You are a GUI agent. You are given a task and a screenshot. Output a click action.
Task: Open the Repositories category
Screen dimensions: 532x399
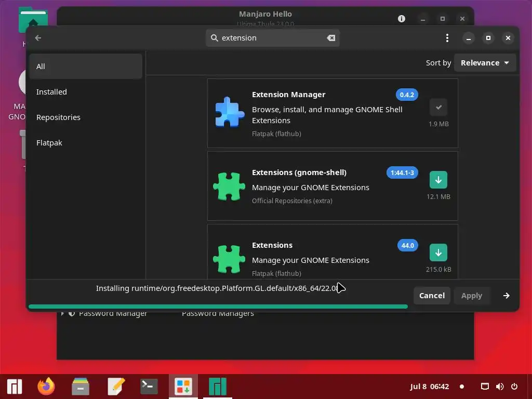(86, 117)
